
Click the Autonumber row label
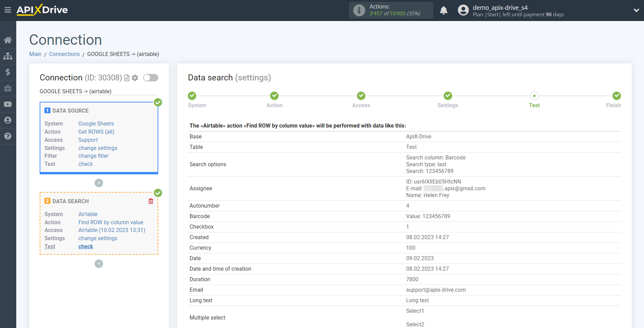click(x=204, y=206)
